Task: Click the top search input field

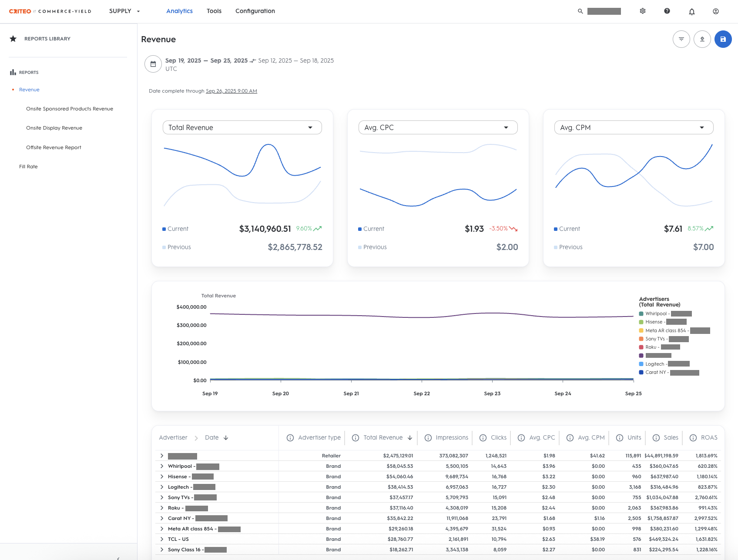Action: 604,11
